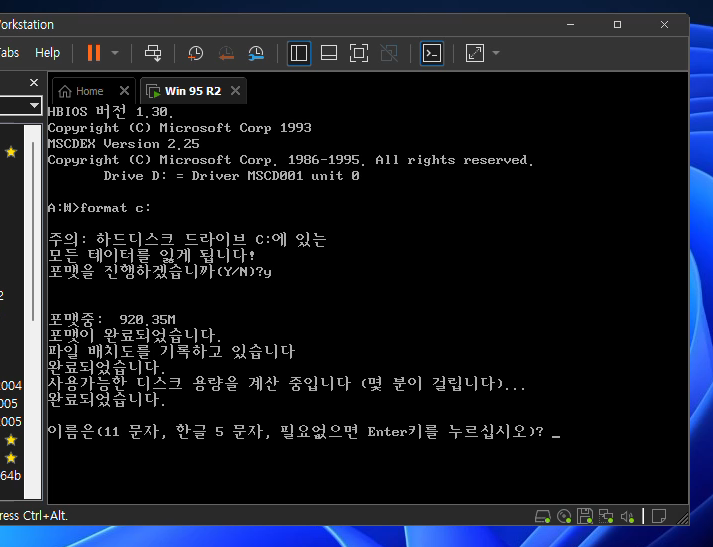Click the 'Drive D: = Driver MSCD001 unit 0' line
The image size is (713, 547).
pyautogui.click(x=231, y=176)
